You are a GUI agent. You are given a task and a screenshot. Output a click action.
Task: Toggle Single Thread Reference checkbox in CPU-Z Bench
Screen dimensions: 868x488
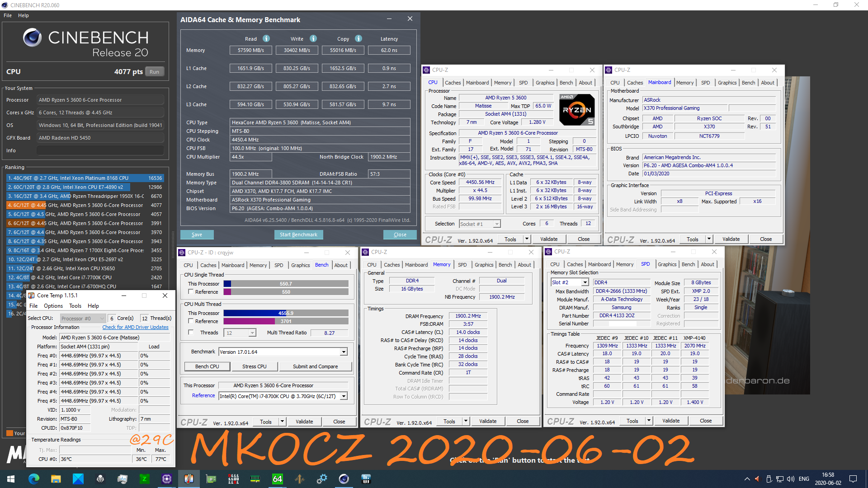click(x=191, y=292)
